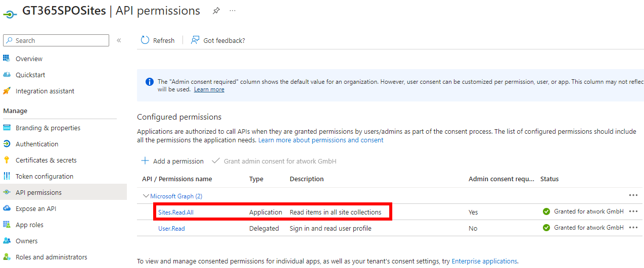
Task: Click green granted checkmark in Sites.Read.All row
Action: coord(546,211)
